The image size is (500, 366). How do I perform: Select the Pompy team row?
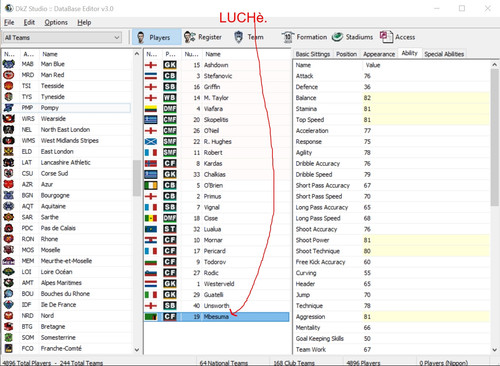coord(67,108)
